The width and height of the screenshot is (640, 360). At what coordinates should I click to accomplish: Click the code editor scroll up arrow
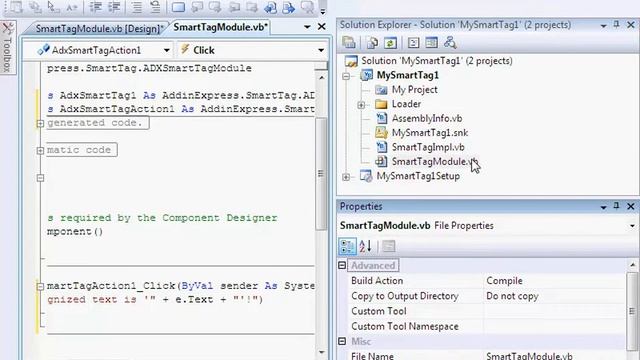click(322, 77)
